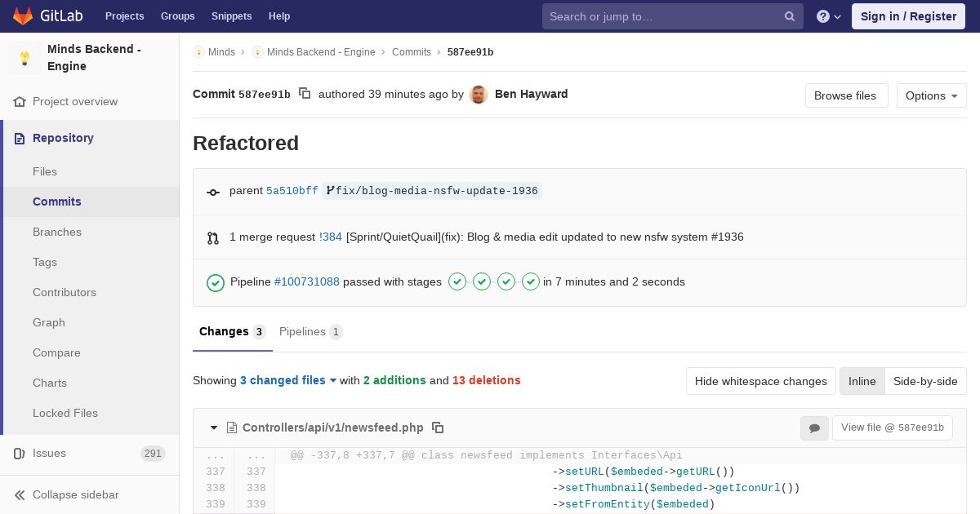980x514 pixels.
Task: Click View file @ 587ee91b button
Action: 892,428
